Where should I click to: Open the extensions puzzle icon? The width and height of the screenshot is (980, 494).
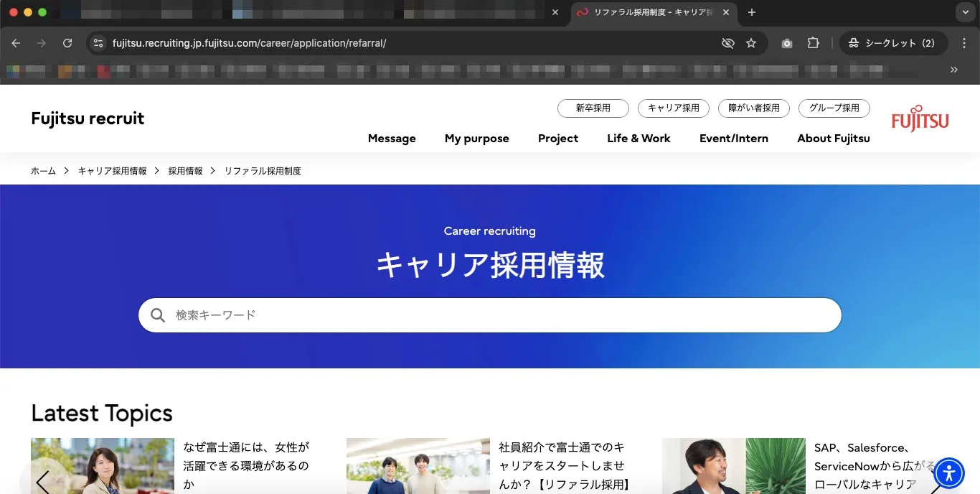813,43
